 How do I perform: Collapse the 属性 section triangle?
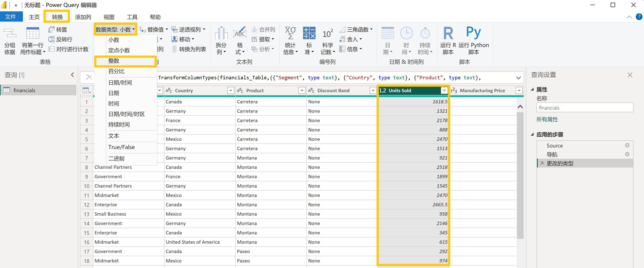(x=532, y=89)
